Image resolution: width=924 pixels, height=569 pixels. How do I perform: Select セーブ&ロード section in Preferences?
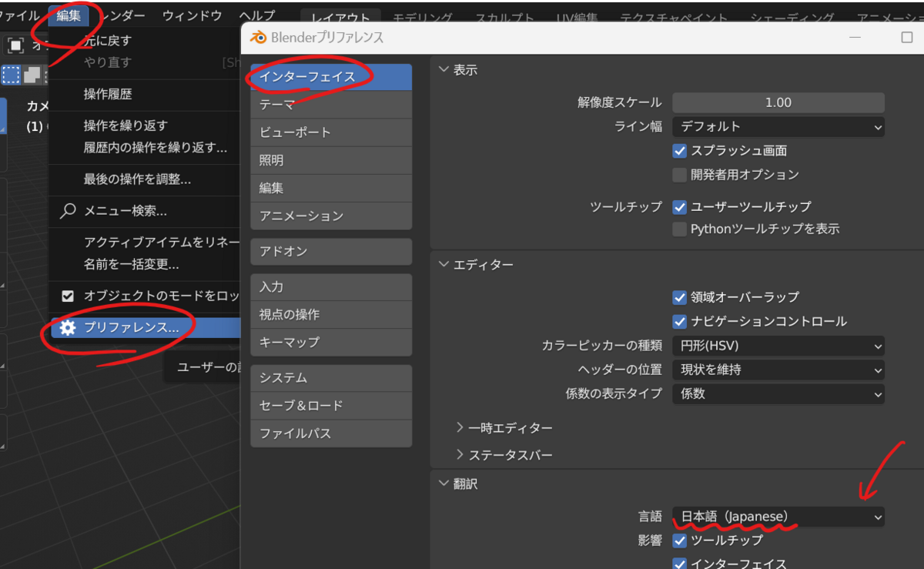[331, 406]
